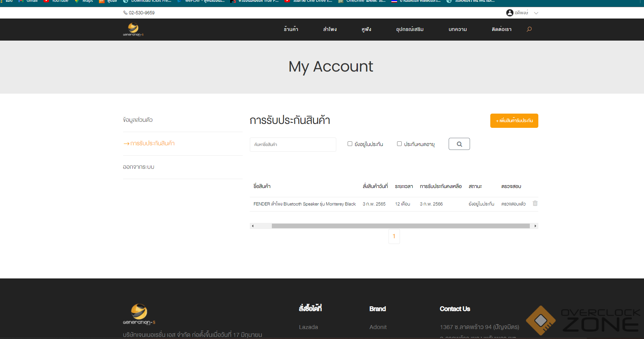Select the FENDER Bluetooth Speaker product name

pyautogui.click(x=305, y=204)
